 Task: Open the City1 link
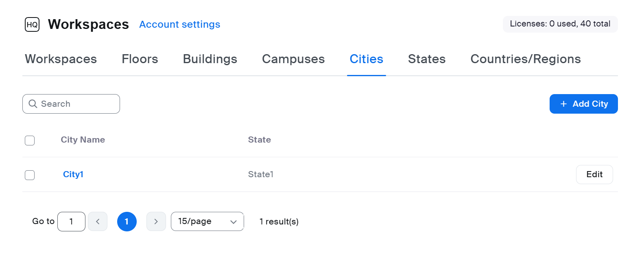coord(73,174)
